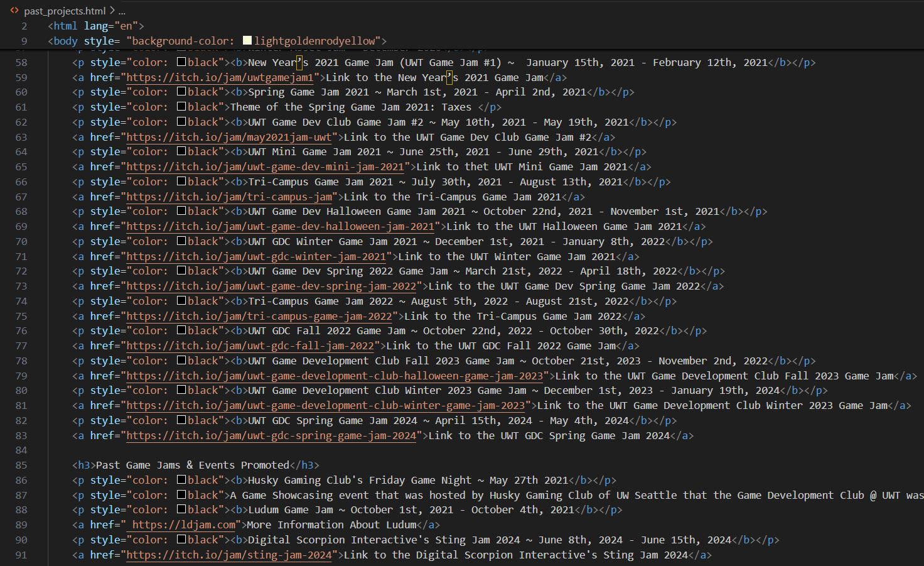The image size is (924, 566).
Task: Open uwt-gdc-spring-game-jam-2024 URL
Action: point(271,435)
